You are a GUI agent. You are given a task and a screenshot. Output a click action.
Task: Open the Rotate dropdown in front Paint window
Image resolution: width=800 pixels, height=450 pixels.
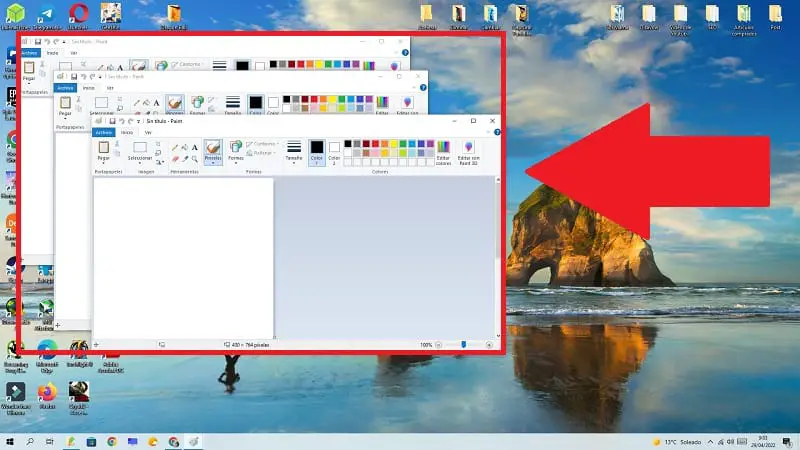point(160,162)
